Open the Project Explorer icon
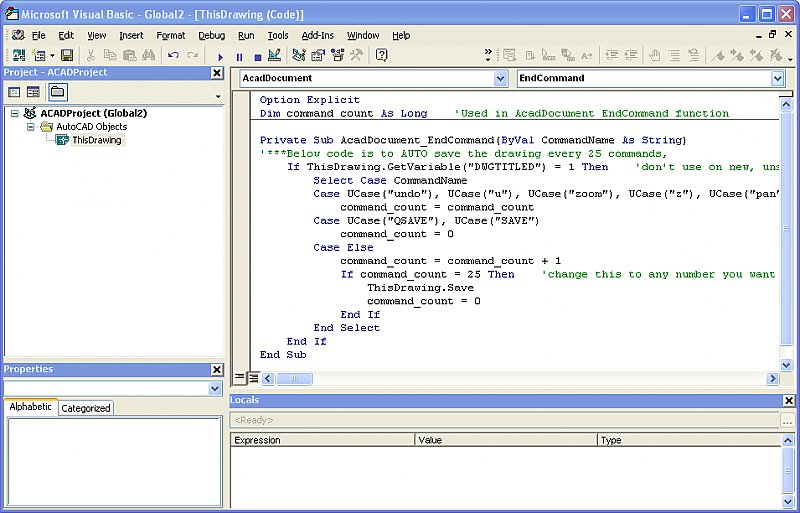 coord(299,55)
